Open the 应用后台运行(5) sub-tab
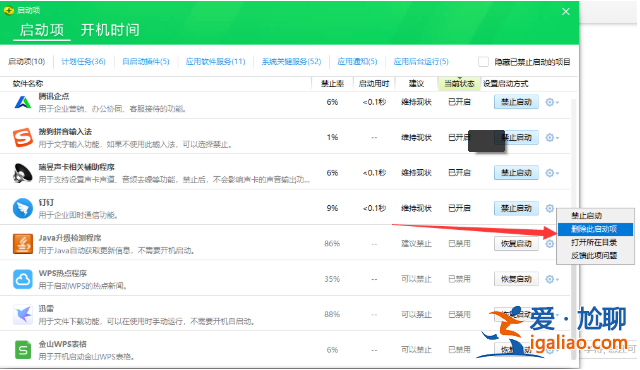 421,62
